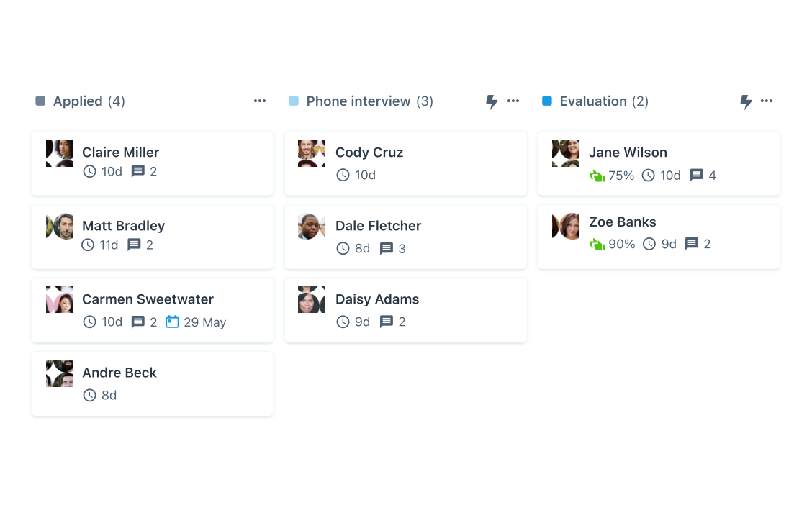Toggle the Evaluation column status square
Image resolution: width=812 pixels, height=505 pixels.
[x=547, y=101]
